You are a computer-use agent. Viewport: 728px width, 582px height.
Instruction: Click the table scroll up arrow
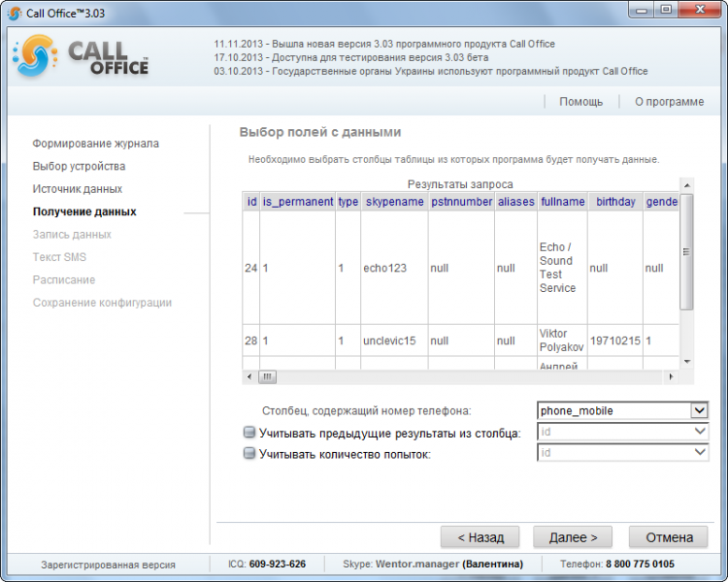[686, 185]
